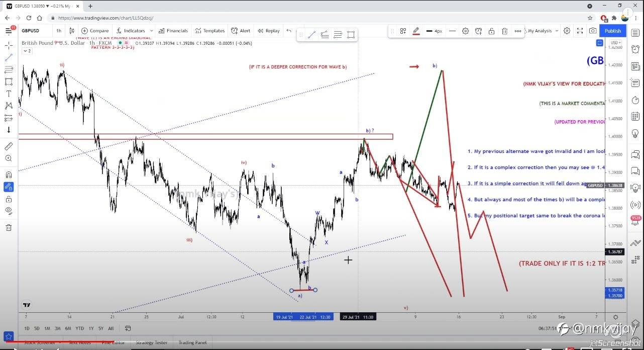The width and height of the screenshot is (644, 350).
Task: Expand the collapsed indicators legend
Action: pyautogui.click(x=27, y=51)
